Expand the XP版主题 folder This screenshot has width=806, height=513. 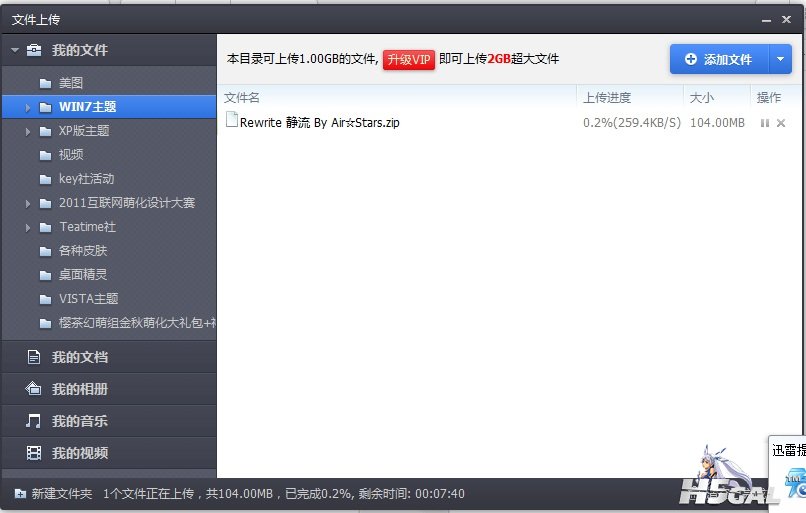(x=28, y=131)
